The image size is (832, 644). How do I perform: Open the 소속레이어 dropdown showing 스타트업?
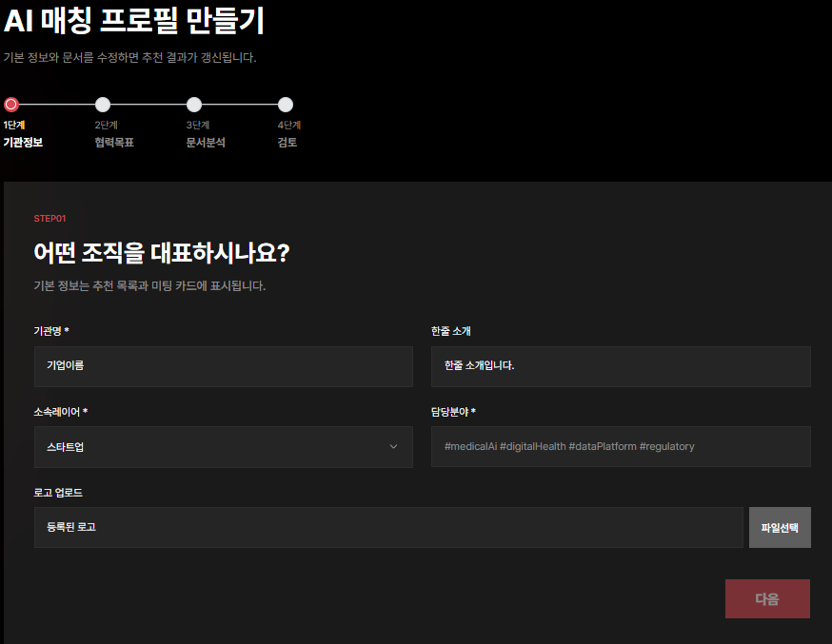[x=224, y=447]
